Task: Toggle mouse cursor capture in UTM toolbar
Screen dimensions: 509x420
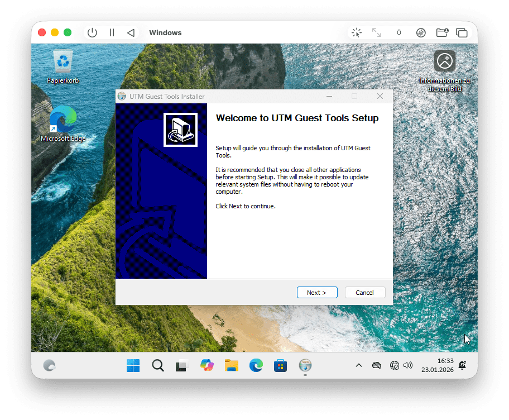Action: 357,33
